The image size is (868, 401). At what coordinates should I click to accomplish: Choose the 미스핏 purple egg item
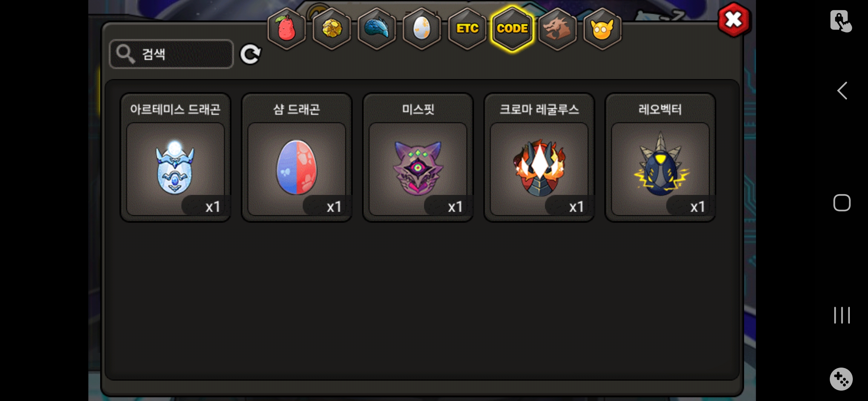point(418,157)
